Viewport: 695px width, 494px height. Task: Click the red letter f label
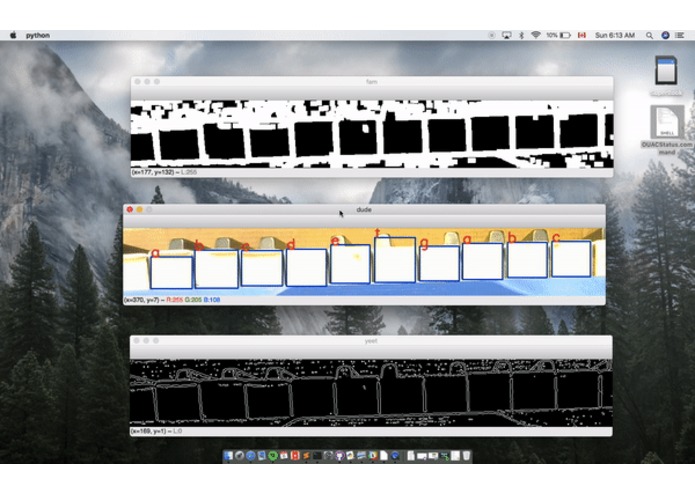(x=378, y=233)
